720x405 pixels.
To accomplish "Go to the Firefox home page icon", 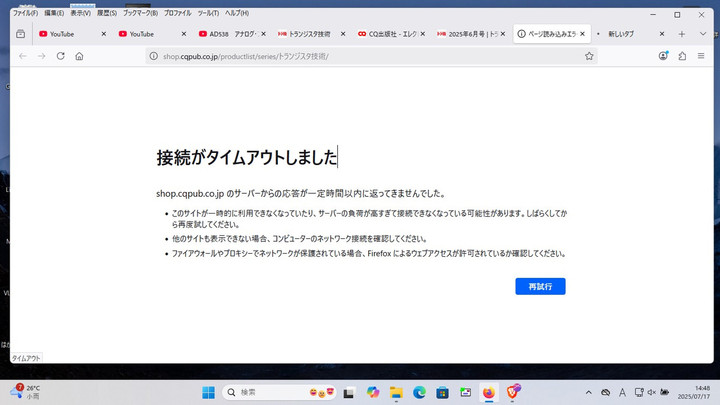I will (79, 56).
